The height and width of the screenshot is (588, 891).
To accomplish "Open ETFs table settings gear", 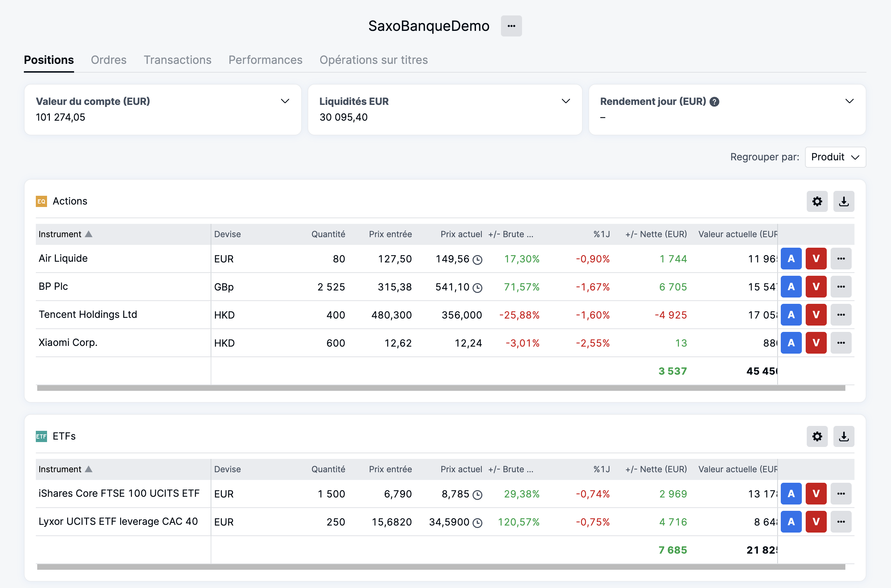I will click(817, 436).
